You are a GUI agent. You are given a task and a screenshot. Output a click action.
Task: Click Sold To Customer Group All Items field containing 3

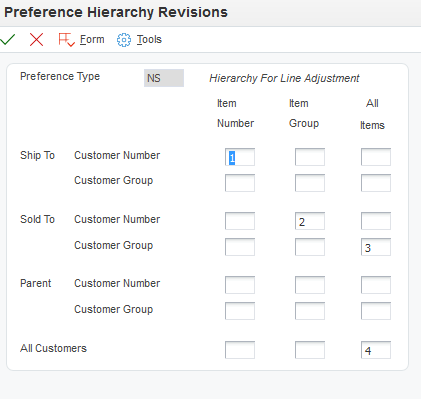[x=376, y=247]
